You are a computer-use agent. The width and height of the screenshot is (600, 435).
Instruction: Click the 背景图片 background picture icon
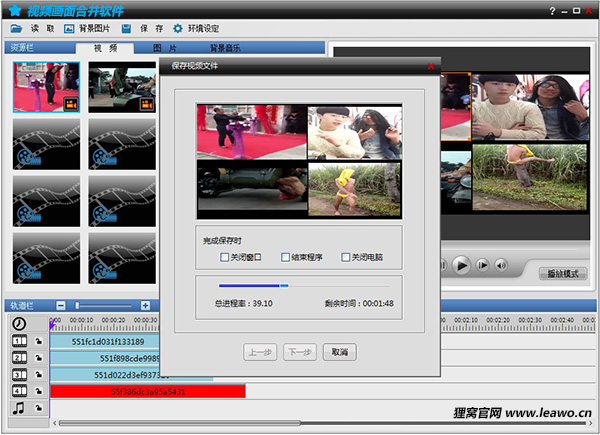pos(69,29)
